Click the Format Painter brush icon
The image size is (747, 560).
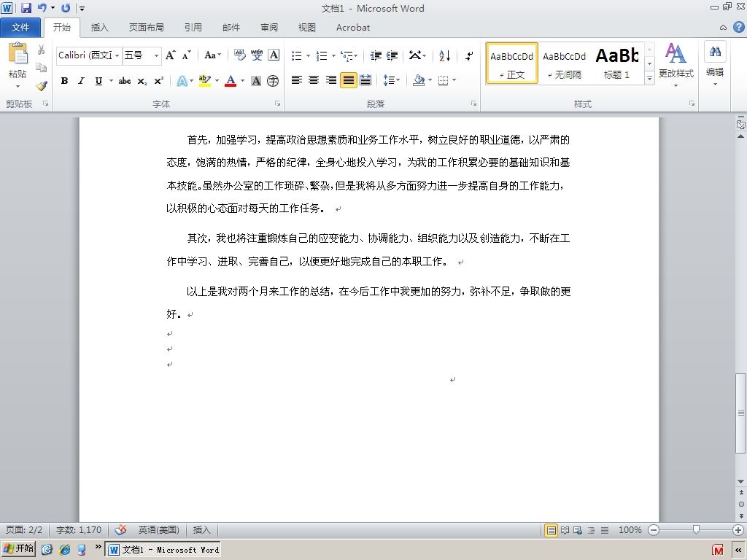pos(42,86)
